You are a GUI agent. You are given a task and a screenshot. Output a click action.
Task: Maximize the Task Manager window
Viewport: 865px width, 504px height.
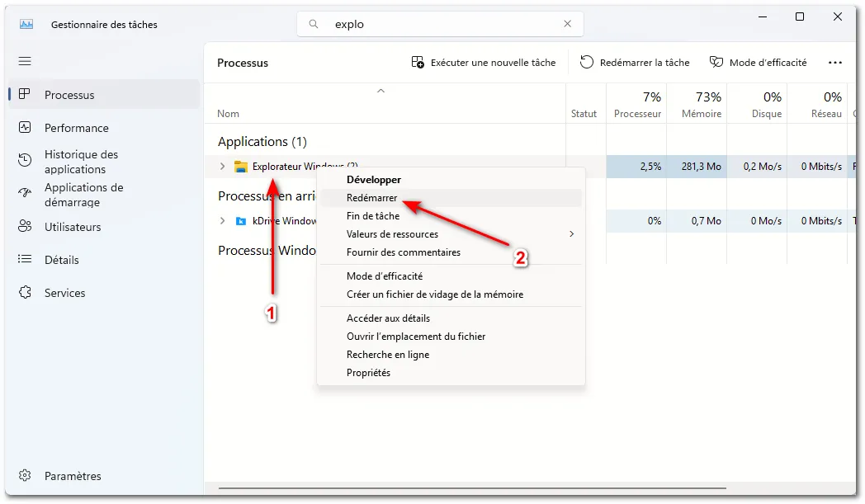point(799,17)
